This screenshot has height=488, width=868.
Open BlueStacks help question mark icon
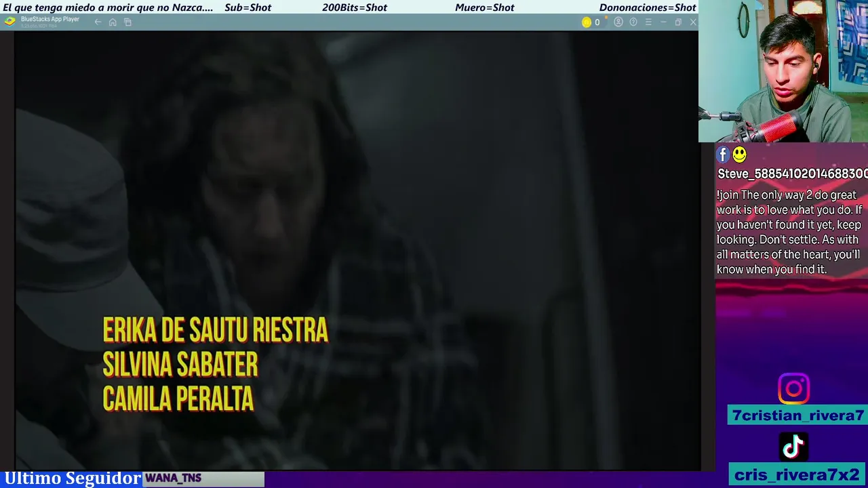click(633, 22)
